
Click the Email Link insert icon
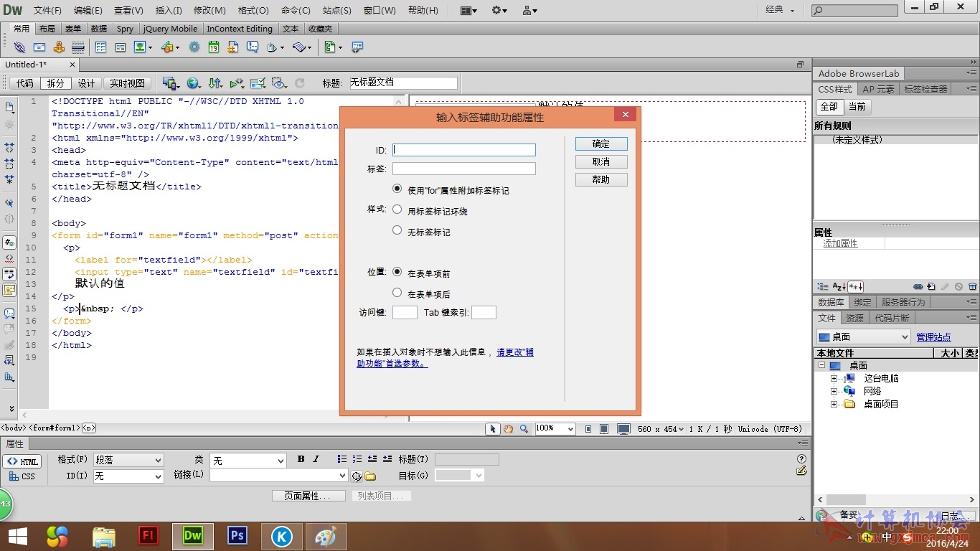coord(39,47)
